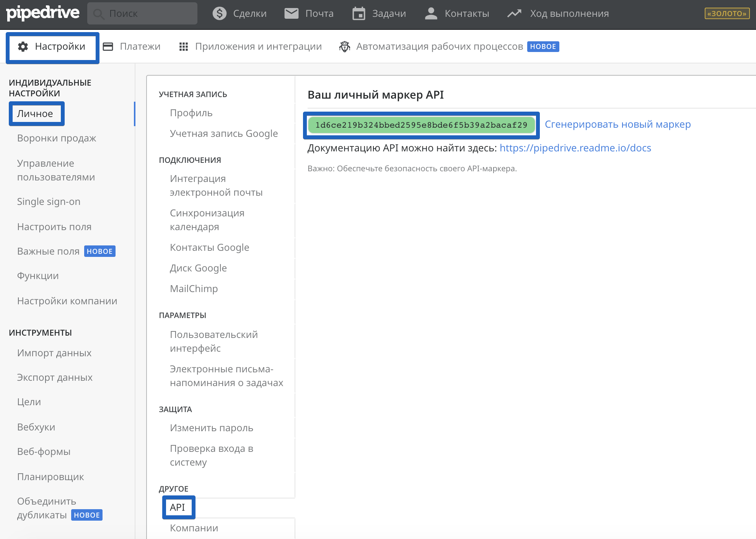Open Проверка входа в систему
756x539 pixels.
coord(212,455)
